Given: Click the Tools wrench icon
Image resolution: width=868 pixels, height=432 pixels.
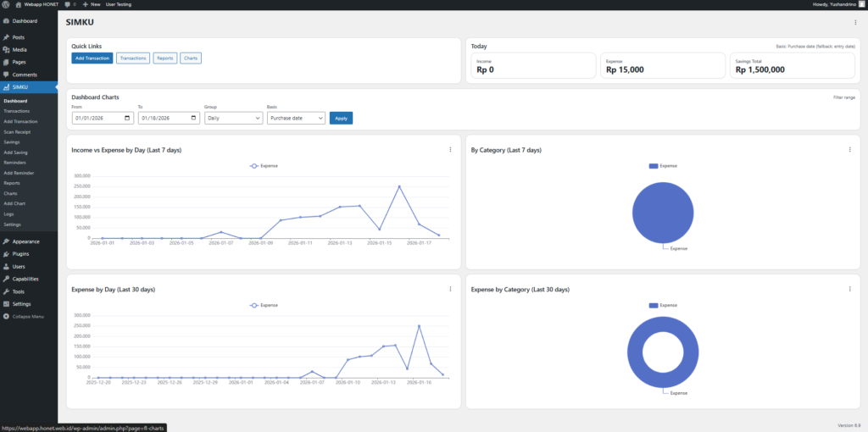Looking at the screenshot, I should click(7, 291).
